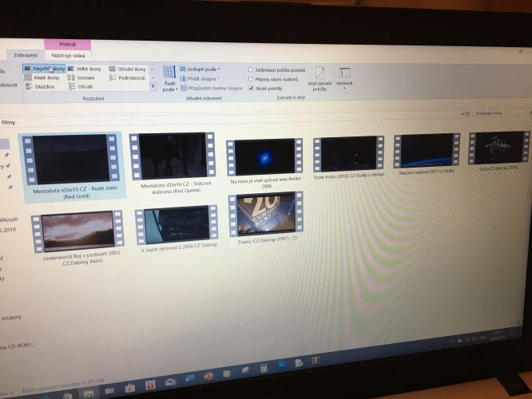The width and height of the screenshot is (532, 399).
Task: Open Photoshop from the taskbar
Action: pos(281,365)
